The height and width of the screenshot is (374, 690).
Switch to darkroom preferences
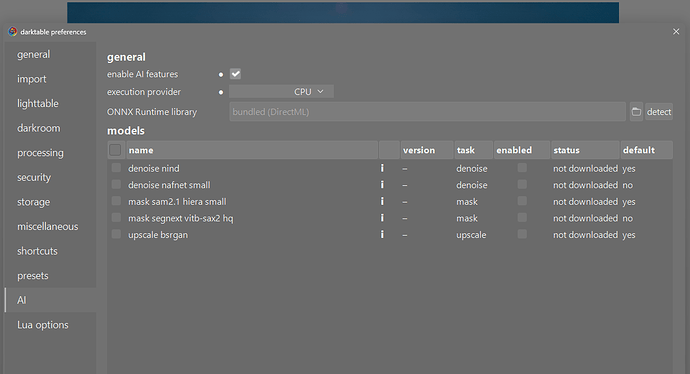point(50,128)
